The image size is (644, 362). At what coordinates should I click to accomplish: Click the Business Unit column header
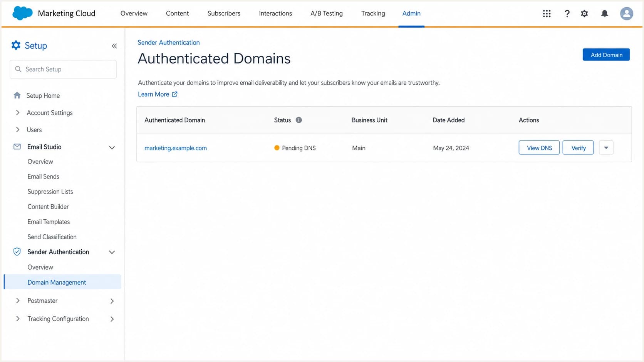tap(369, 120)
